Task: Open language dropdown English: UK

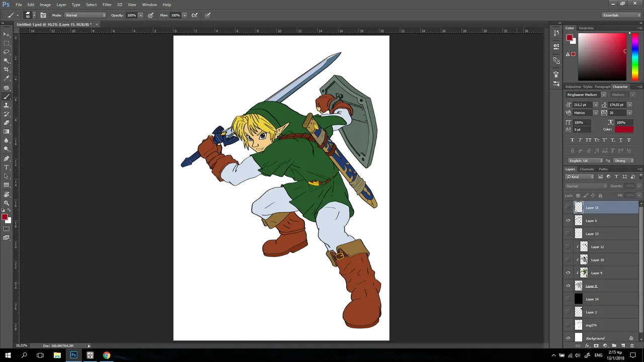Action: pyautogui.click(x=585, y=160)
